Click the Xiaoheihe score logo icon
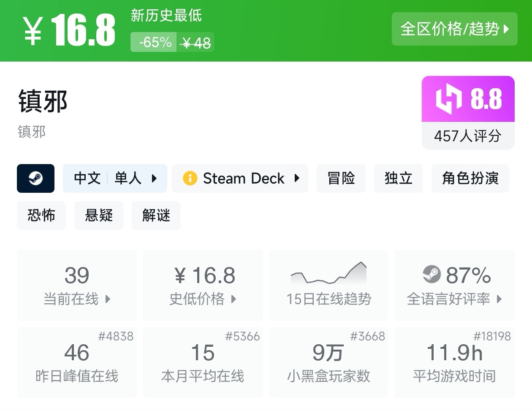Viewport: 532px width, 410px height. click(x=449, y=99)
